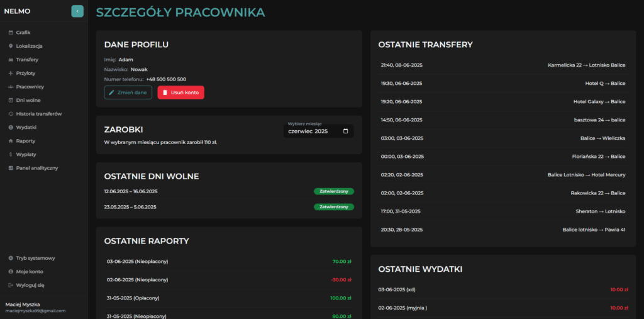Open Raporty from the sidebar
The image size is (644, 319).
[x=43, y=141]
